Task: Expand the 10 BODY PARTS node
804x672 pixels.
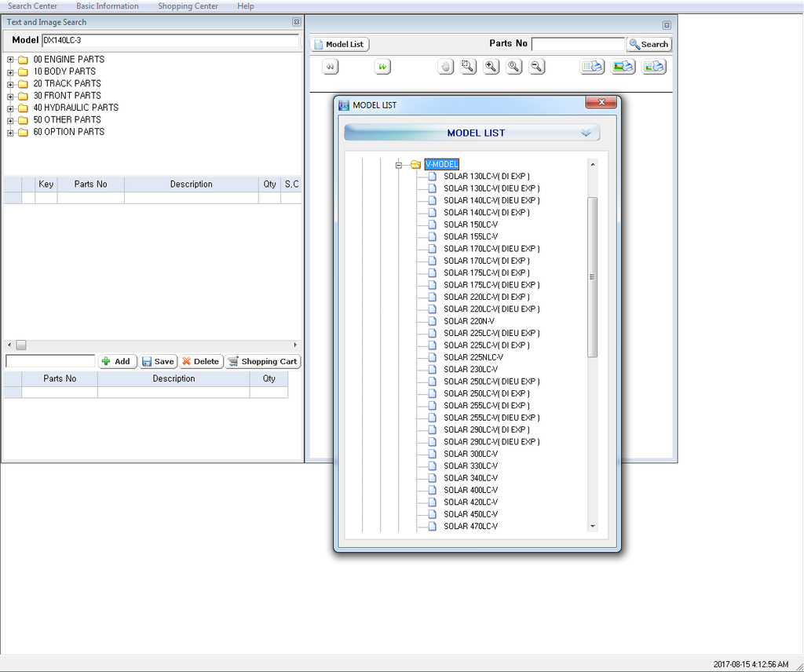Action: coord(10,71)
